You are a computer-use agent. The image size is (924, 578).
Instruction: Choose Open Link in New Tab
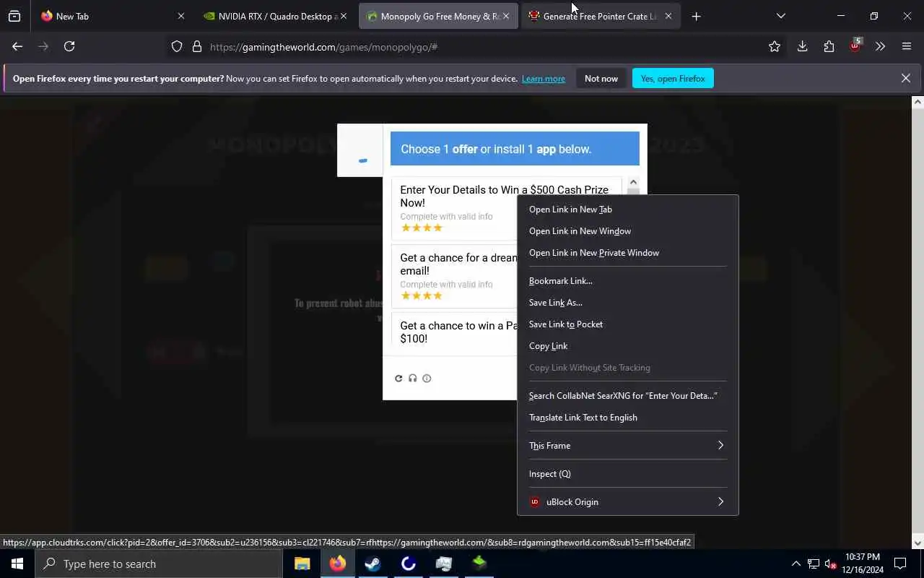tap(627, 210)
